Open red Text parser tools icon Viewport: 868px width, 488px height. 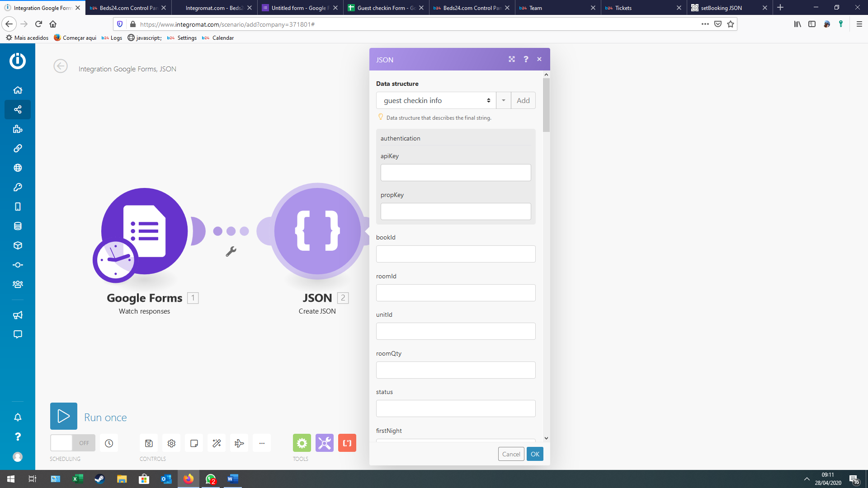tap(347, 443)
